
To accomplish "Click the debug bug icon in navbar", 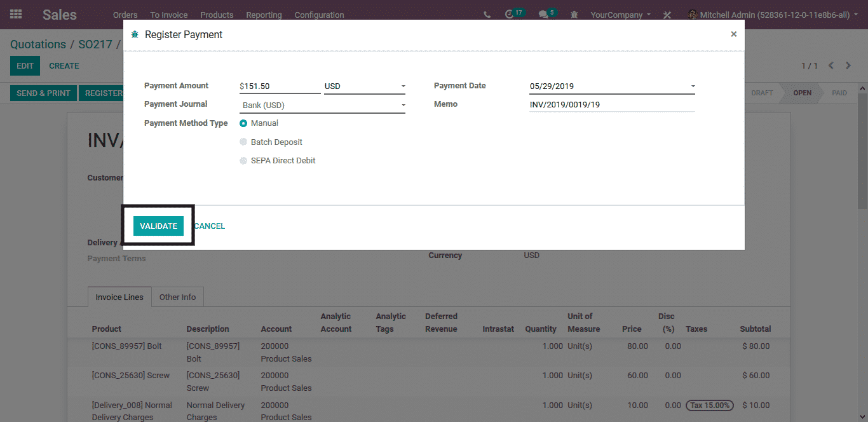I will tap(574, 15).
